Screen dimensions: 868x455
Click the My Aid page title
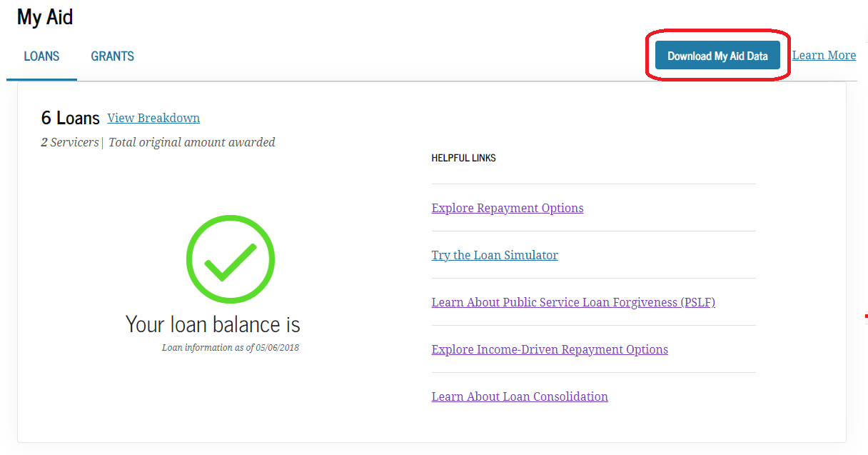45,16
